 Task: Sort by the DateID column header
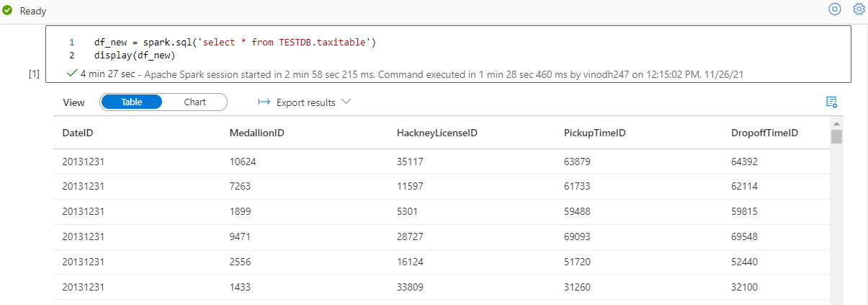coord(78,133)
